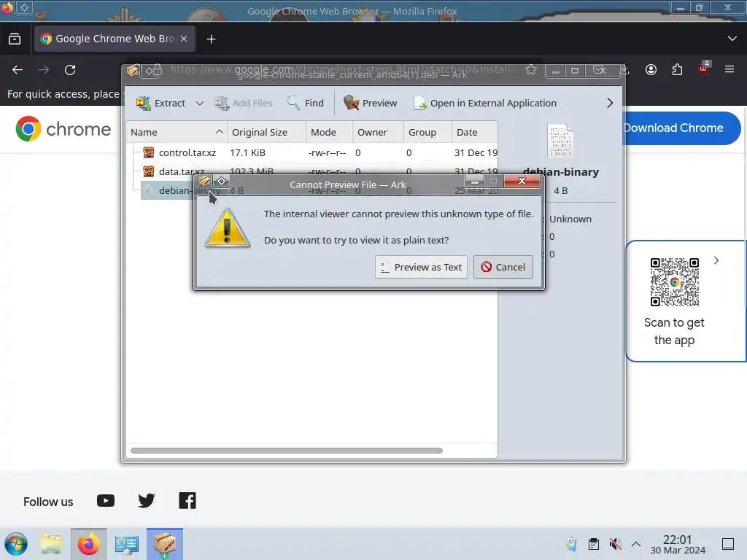Sort by the Original Size column
The height and width of the screenshot is (560, 747).
click(x=266, y=132)
